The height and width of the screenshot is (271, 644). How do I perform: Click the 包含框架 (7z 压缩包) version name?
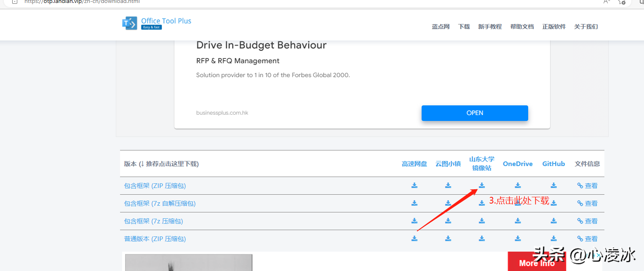154,221
